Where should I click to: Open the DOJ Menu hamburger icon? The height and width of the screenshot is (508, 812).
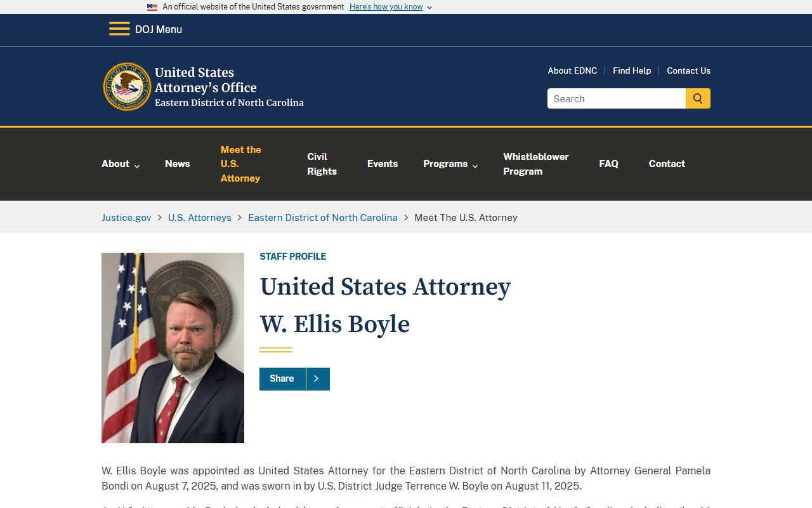[119, 29]
